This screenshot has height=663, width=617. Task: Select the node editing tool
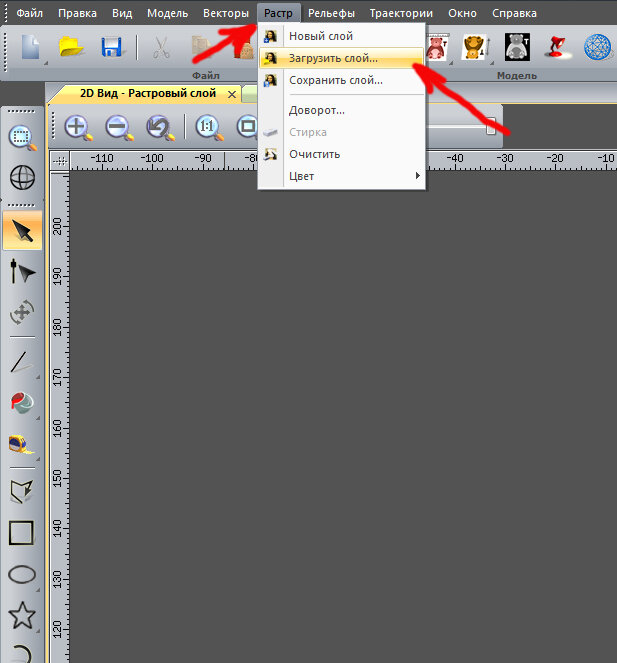[x=22, y=271]
